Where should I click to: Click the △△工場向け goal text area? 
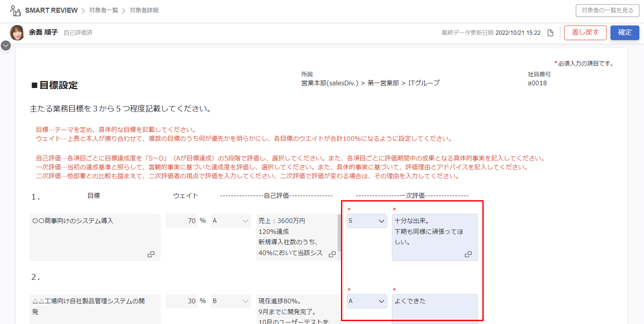click(x=95, y=309)
